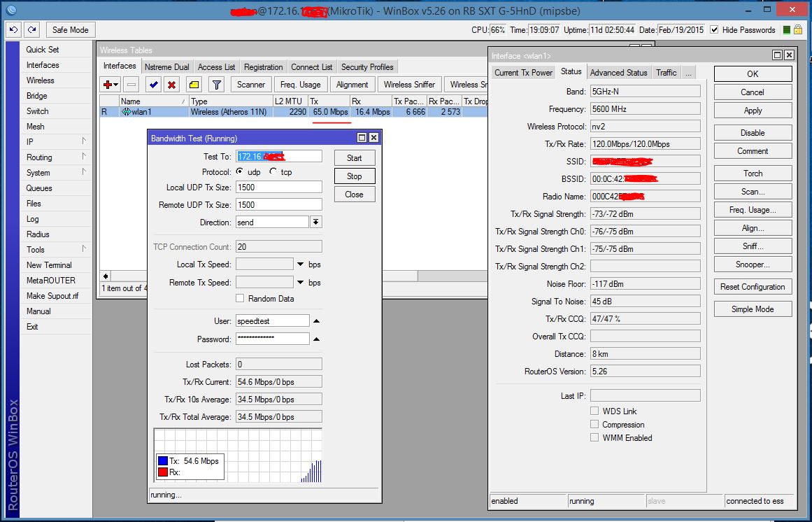
Task: Enable the Random Data checkbox
Action: 241,299
